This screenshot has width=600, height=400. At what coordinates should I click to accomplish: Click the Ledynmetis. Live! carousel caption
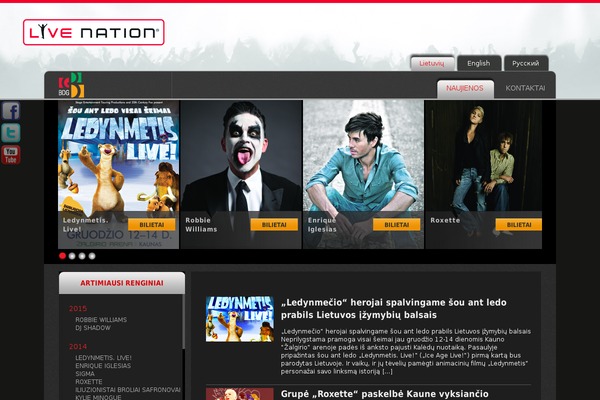(x=86, y=225)
